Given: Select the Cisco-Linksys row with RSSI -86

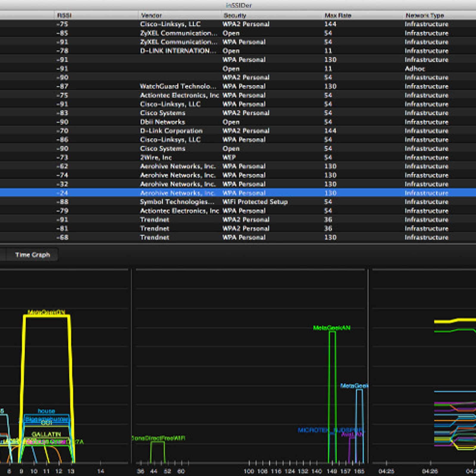Looking at the screenshot, I should [x=238, y=140].
